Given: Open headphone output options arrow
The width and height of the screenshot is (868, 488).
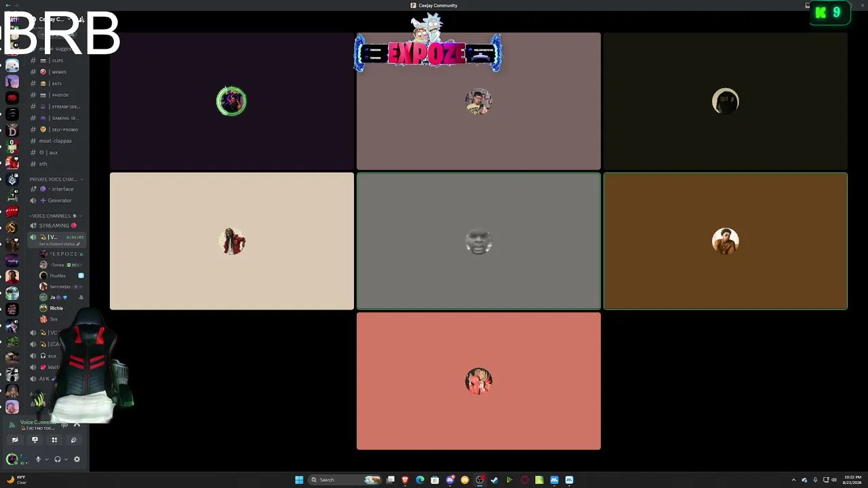Looking at the screenshot, I should [x=66, y=460].
